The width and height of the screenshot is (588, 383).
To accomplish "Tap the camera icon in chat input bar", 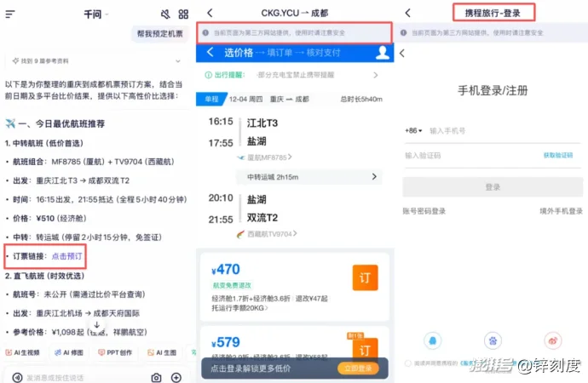I will click(x=156, y=377).
